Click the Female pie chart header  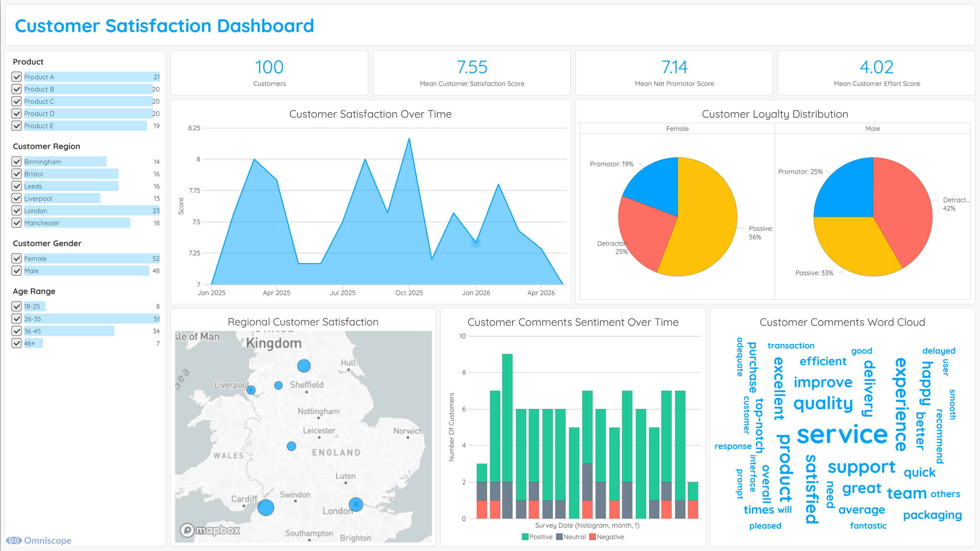(x=677, y=128)
